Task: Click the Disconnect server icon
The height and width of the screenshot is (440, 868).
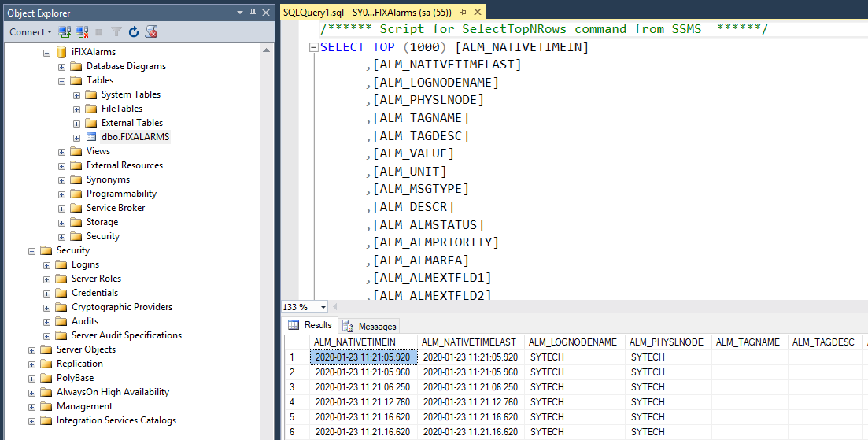Action: pos(83,32)
